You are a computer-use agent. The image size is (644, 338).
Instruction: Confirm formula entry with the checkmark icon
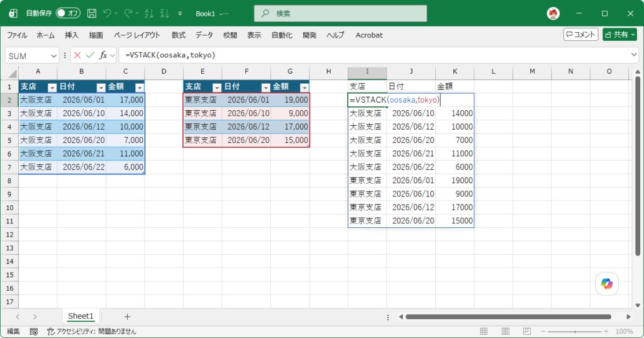[90, 55]
